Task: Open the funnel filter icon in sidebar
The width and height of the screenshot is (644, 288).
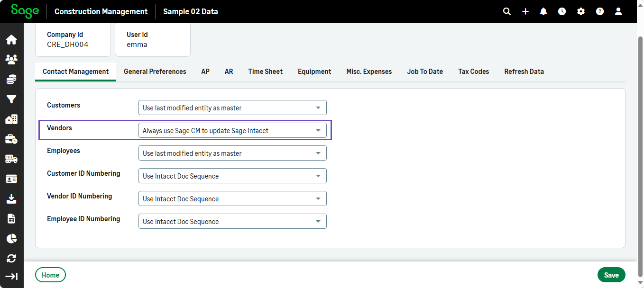Action: coord(11,99)
